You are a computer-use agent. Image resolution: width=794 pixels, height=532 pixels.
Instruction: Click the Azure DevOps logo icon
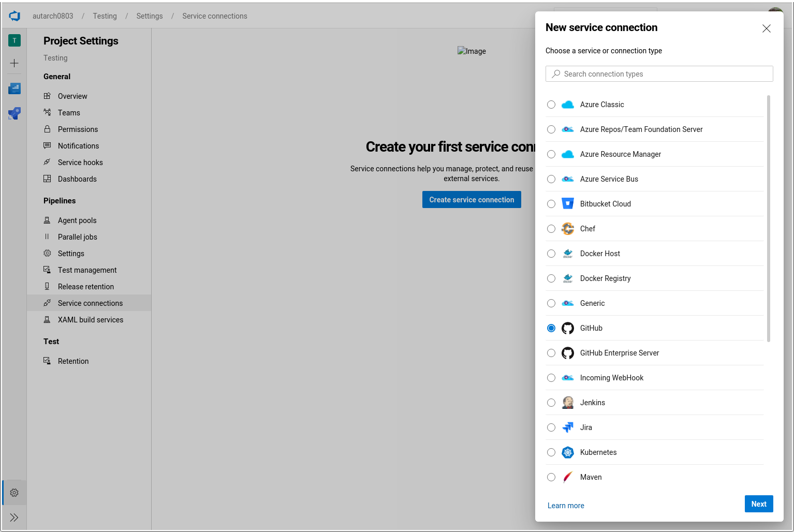[x=14, y=16]
